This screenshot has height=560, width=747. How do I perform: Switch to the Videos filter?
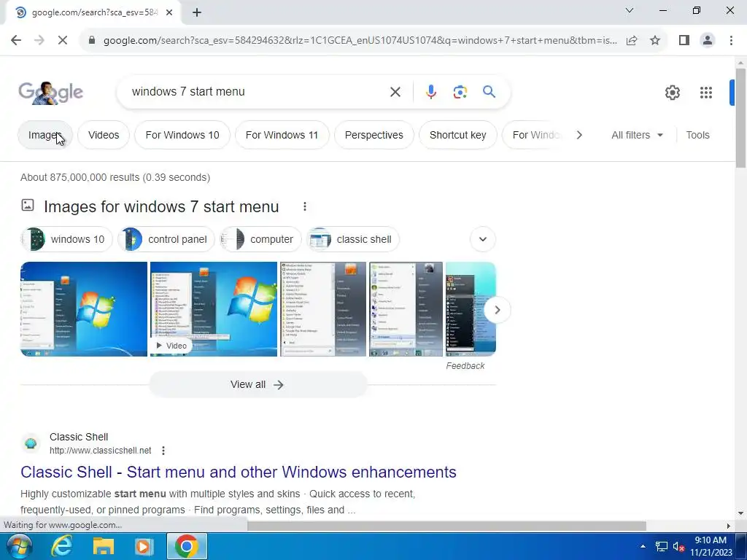tap(104, 135)
